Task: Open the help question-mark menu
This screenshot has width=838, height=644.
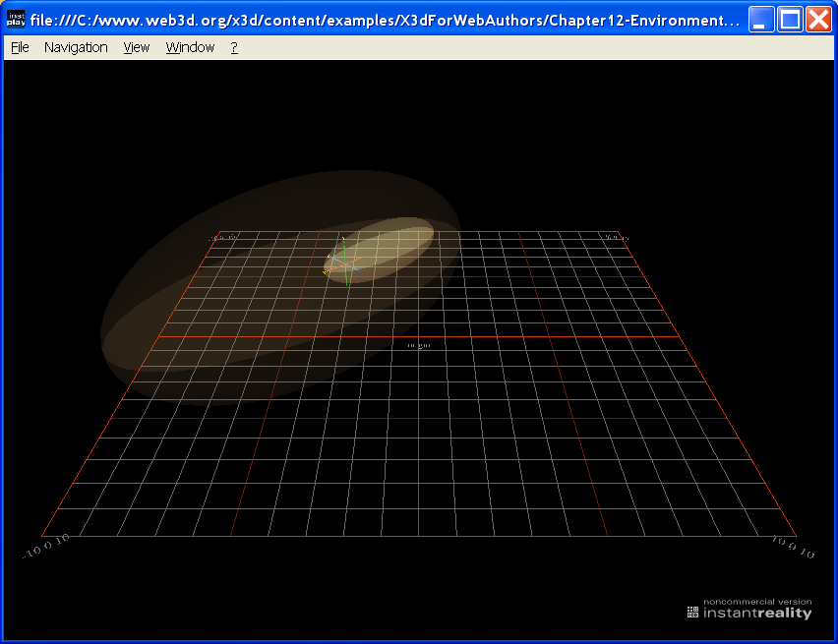Action: coord(233,46)
